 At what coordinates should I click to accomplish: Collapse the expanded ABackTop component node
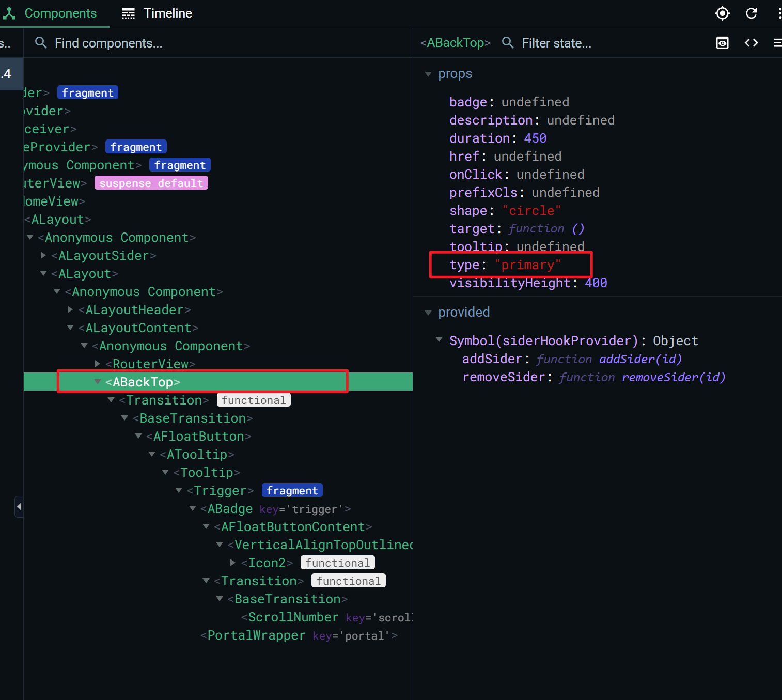(x=98, y=381)
